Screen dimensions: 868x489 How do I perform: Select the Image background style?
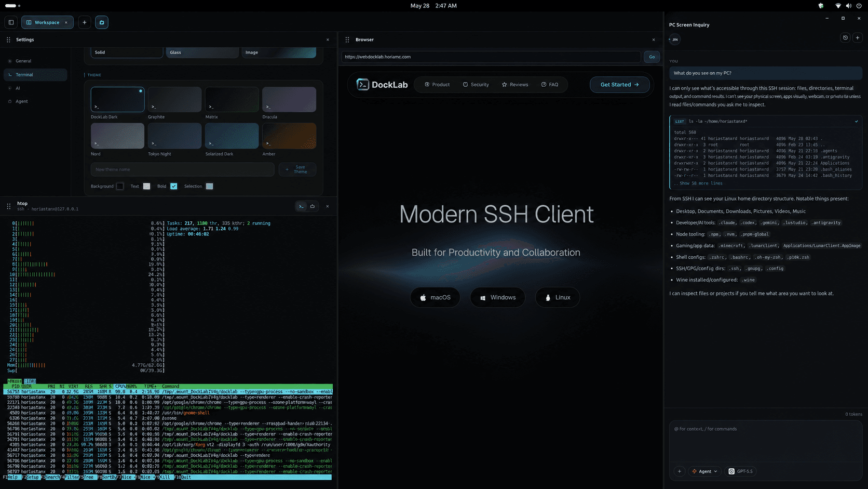pos(279,52)
